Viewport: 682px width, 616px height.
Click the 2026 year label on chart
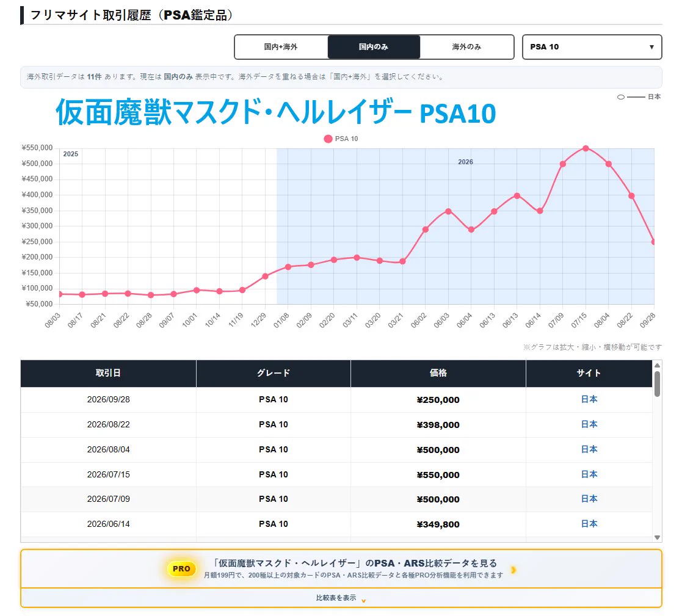click(x=465, y=162)
